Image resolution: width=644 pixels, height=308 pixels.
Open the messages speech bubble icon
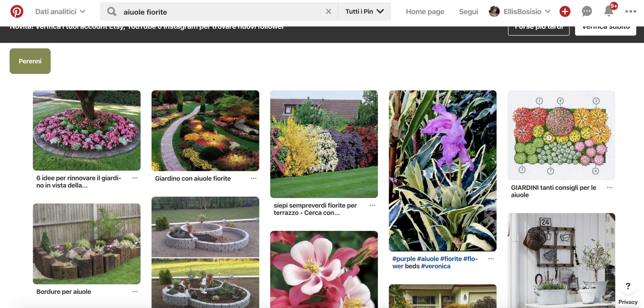point(586,12)
